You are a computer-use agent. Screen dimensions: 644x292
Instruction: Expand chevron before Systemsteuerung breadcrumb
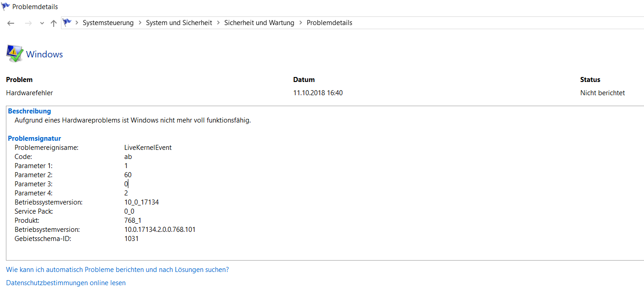pyautogui.click(x=77, y=23)
